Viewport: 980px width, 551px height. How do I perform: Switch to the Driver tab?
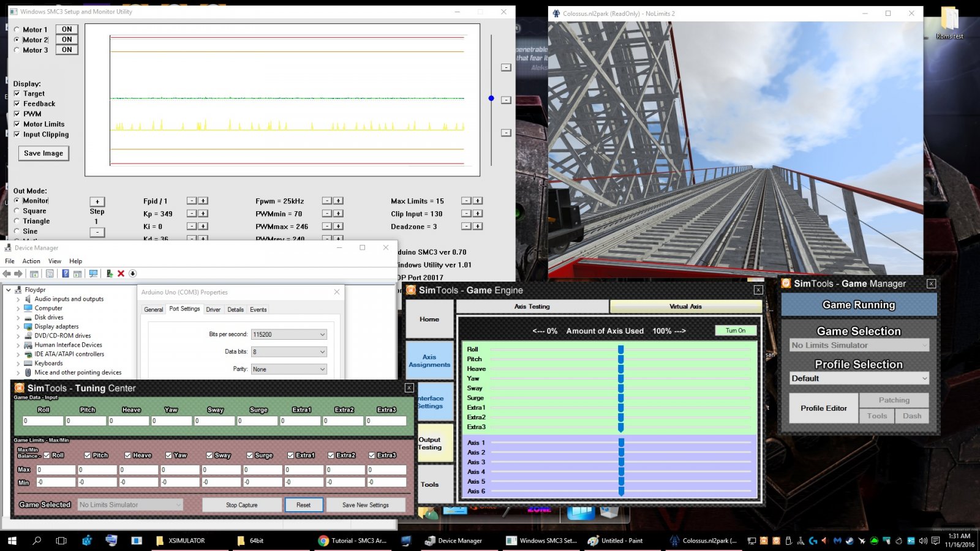213,310
